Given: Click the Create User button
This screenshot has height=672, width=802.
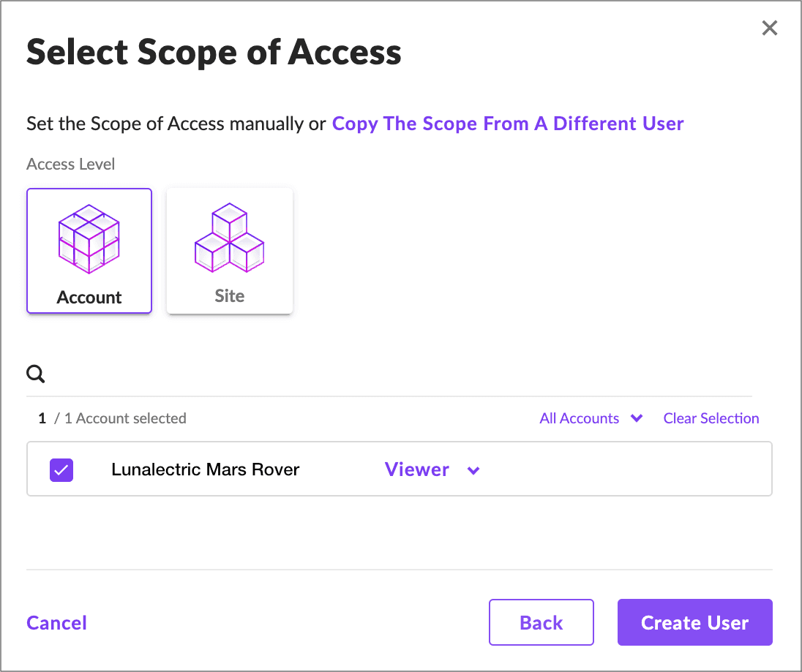Looking at the screenshot, I should click(x=694, y=622).
